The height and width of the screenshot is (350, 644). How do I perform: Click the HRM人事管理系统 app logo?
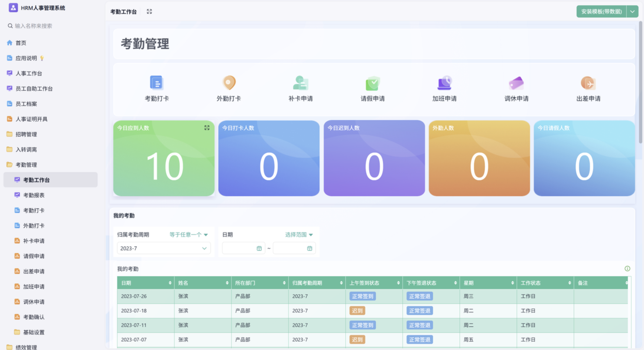click(13, 8)
